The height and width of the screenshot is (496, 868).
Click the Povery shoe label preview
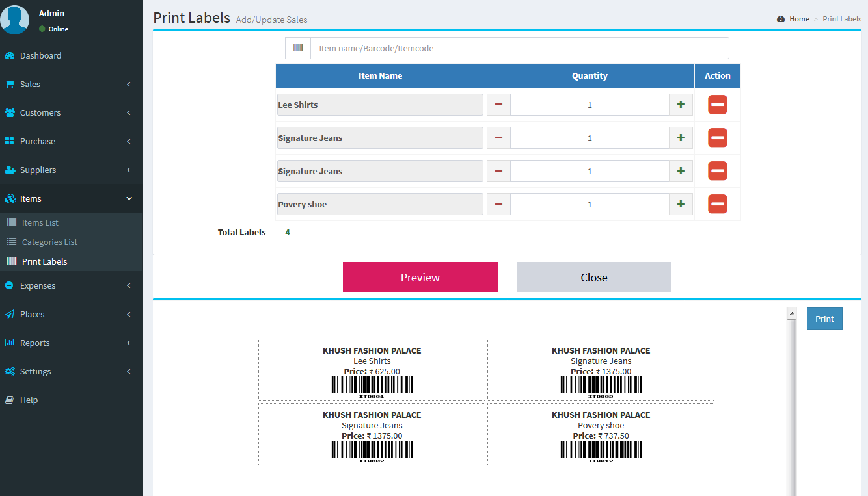pyautogui.click(x=601, y=434)
